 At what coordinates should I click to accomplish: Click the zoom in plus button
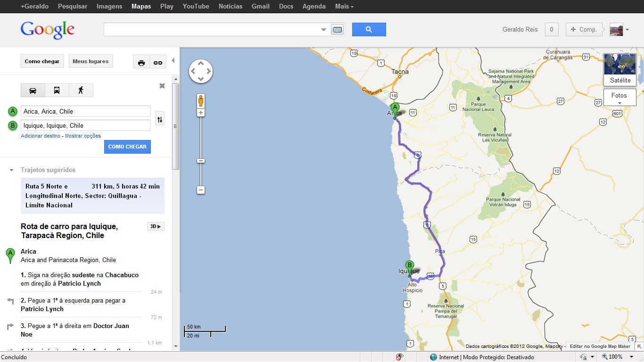[x=201, y=113]
